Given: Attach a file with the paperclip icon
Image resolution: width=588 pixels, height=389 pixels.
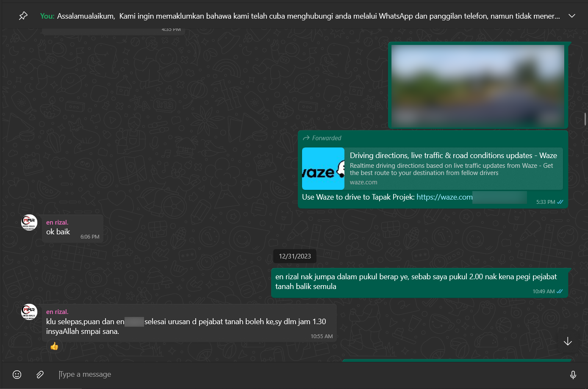Looking at the screenshot, I should [40, 375].
